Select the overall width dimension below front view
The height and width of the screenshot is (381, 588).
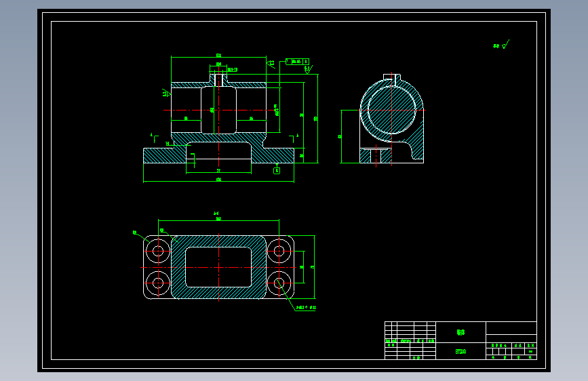(218, 180)
